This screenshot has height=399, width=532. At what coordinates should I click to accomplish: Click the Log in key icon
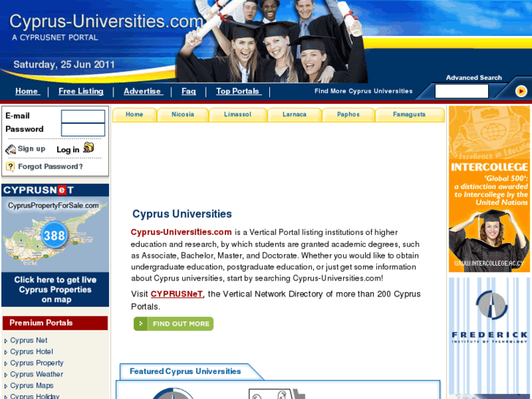coord(89,147)
